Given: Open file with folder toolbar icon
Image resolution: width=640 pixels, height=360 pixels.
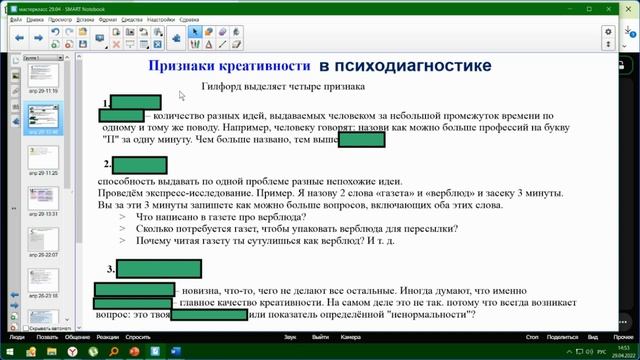Looking at the screenshot, I should point(83,32).
